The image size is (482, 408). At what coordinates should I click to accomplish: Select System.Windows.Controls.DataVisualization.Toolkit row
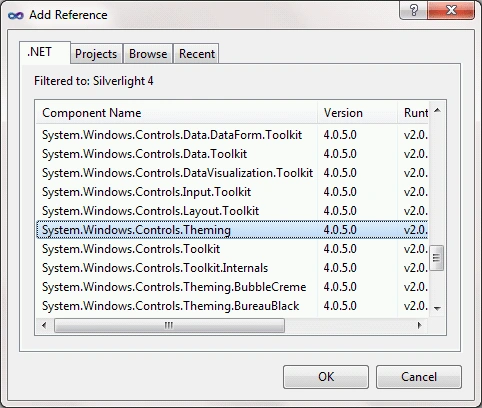[x=232, y=173]
